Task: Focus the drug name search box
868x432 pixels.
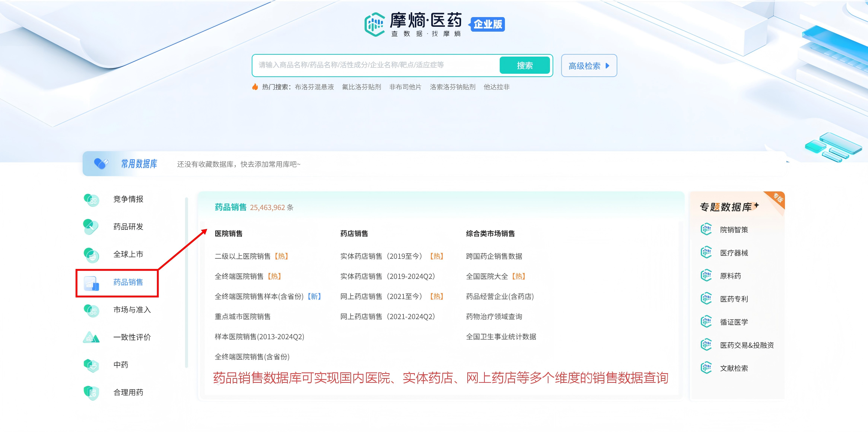Action: pyautogui.click(x=375, y=65)
